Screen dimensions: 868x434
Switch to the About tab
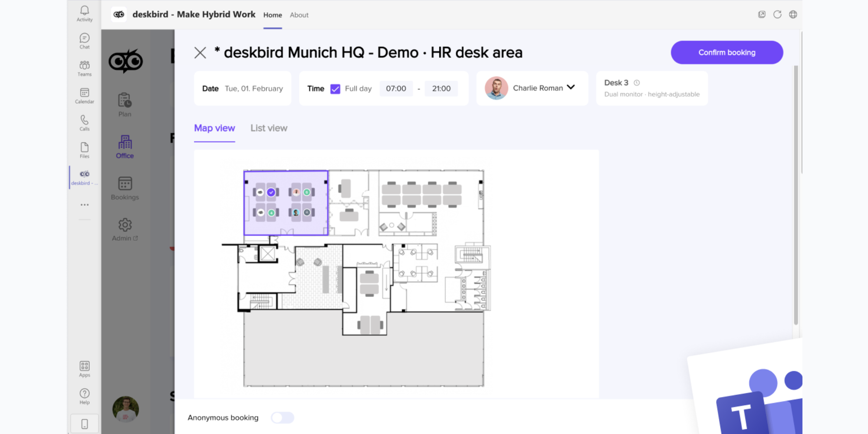coord(299,15)
